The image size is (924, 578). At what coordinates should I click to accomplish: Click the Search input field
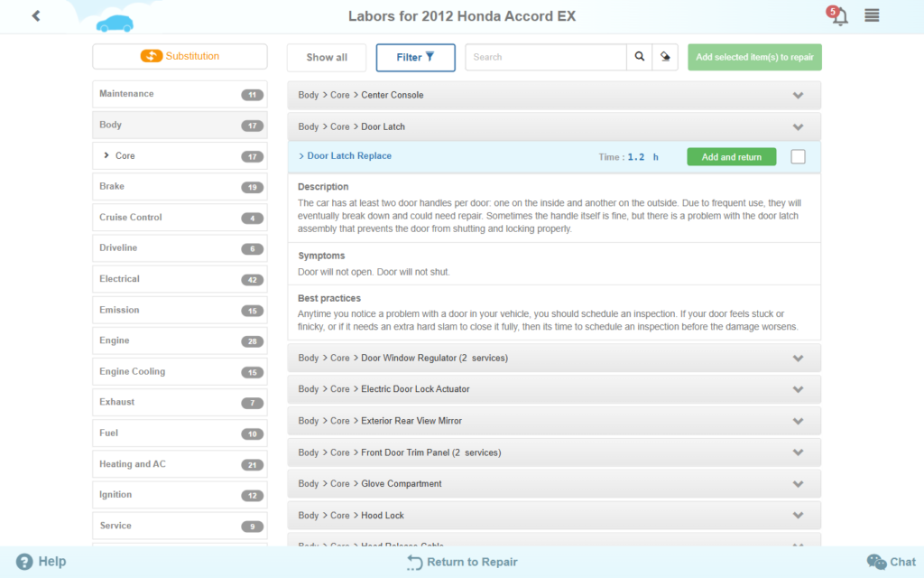click(546, 57)
